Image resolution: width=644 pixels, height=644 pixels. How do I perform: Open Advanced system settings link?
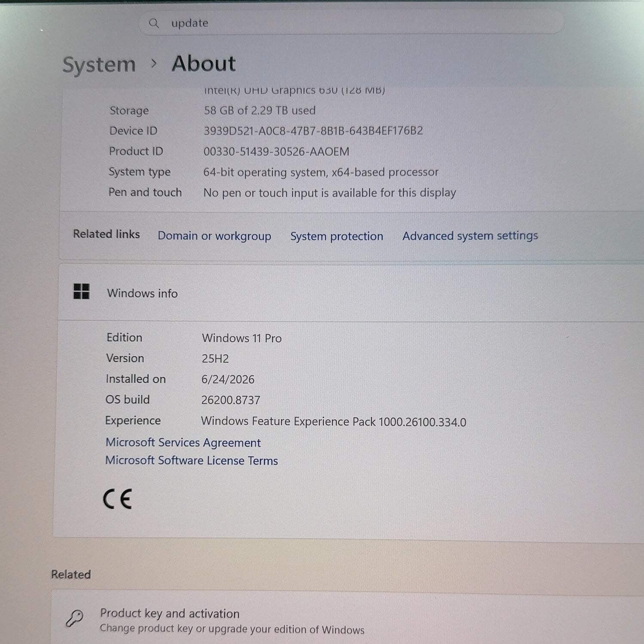[x=470, y=236]
